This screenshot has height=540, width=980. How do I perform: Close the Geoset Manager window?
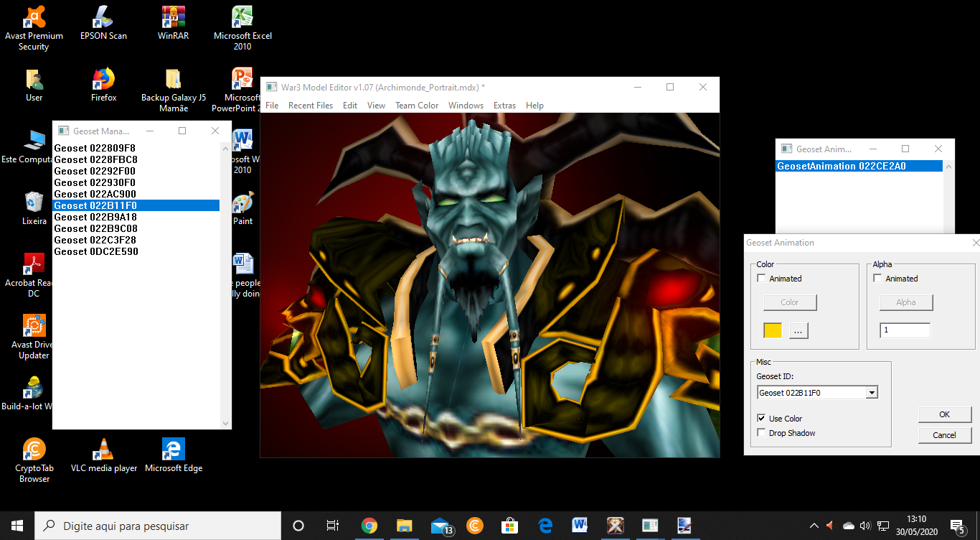[215, 131]
